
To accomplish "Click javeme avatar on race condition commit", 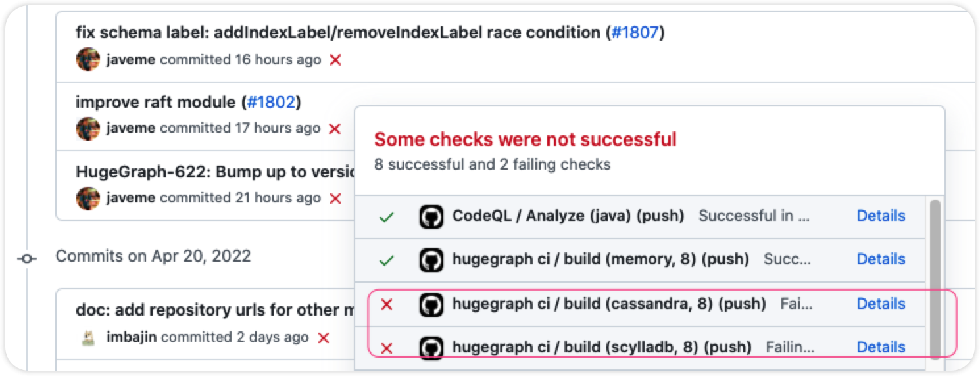I will click(x=88, y=60).
